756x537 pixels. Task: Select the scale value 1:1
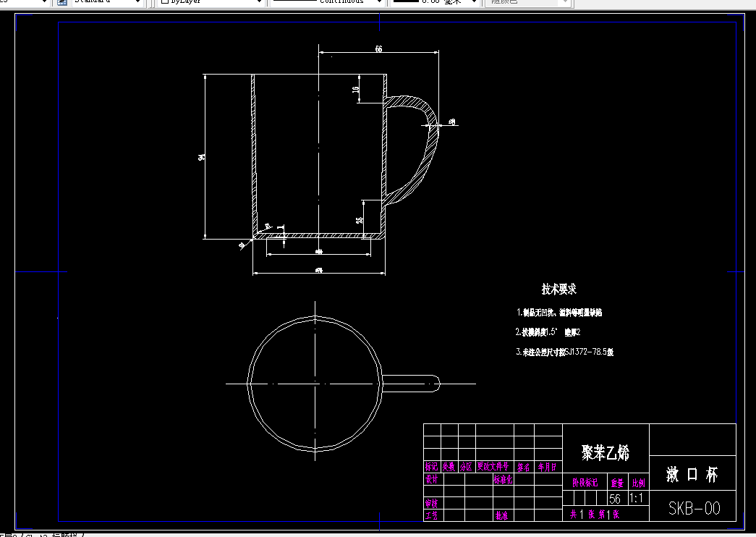637,499
